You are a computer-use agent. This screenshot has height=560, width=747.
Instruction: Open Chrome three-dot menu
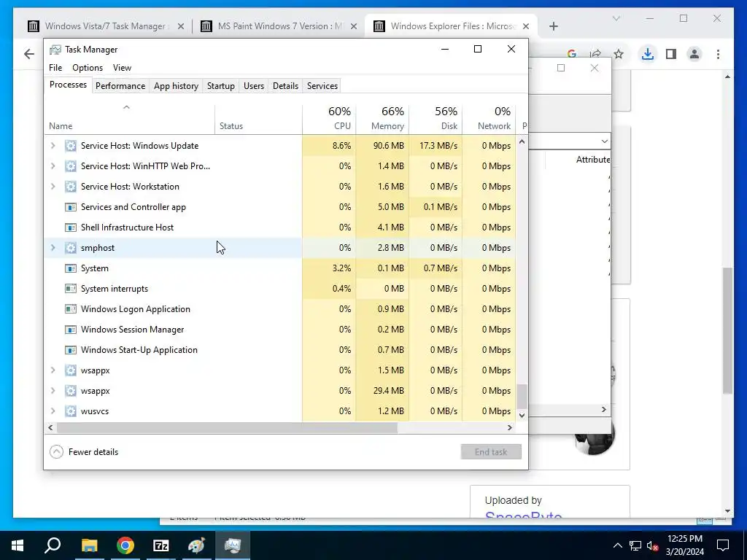click(718, 54)
